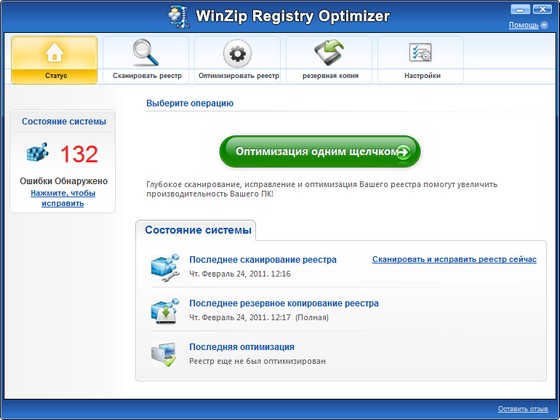Click the WinZip logo in the title bar

click(179, 16)
